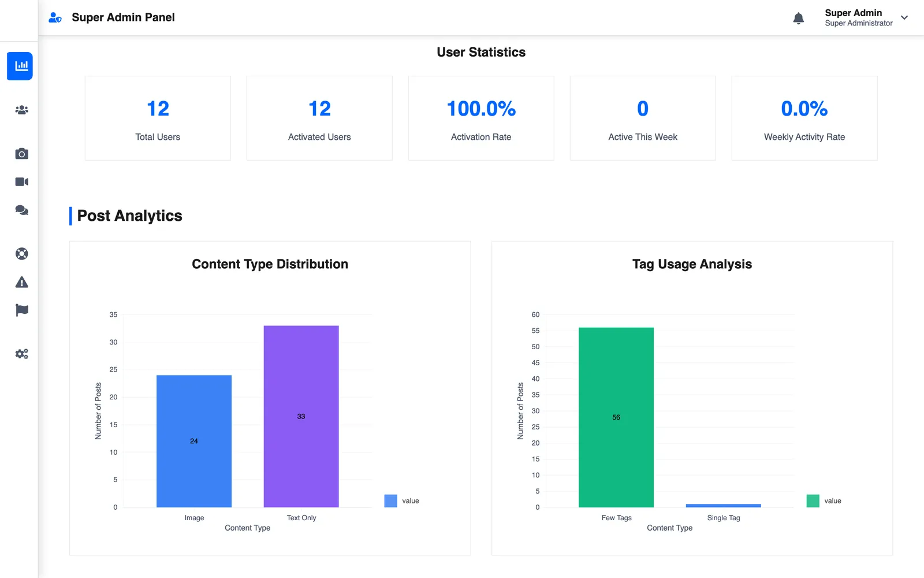Open the life ring support sidebar icon

[21, 254]
